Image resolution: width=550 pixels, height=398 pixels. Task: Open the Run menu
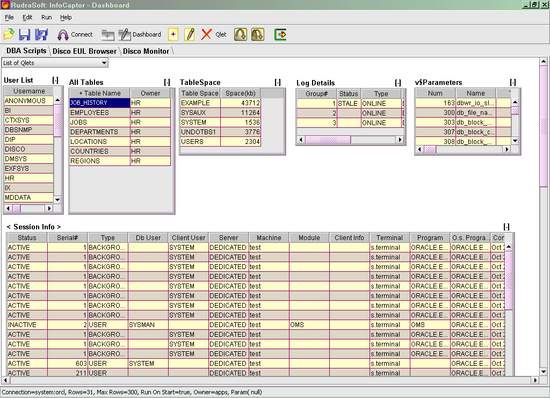point(46,17)
